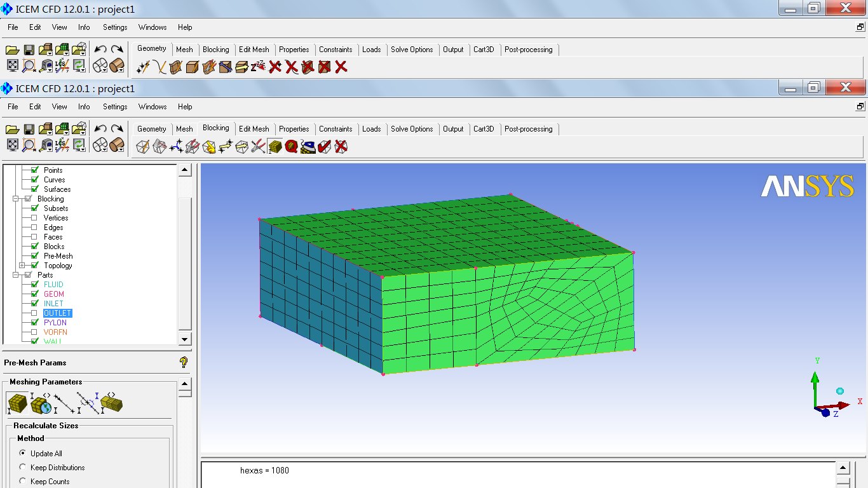Collapse the Parts tree branch

(x=15, y=275)
